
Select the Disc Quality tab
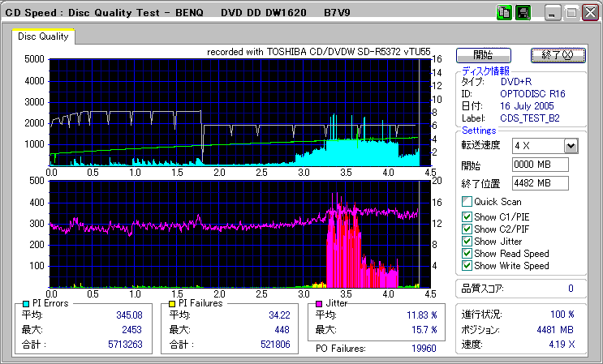(43, 36)
